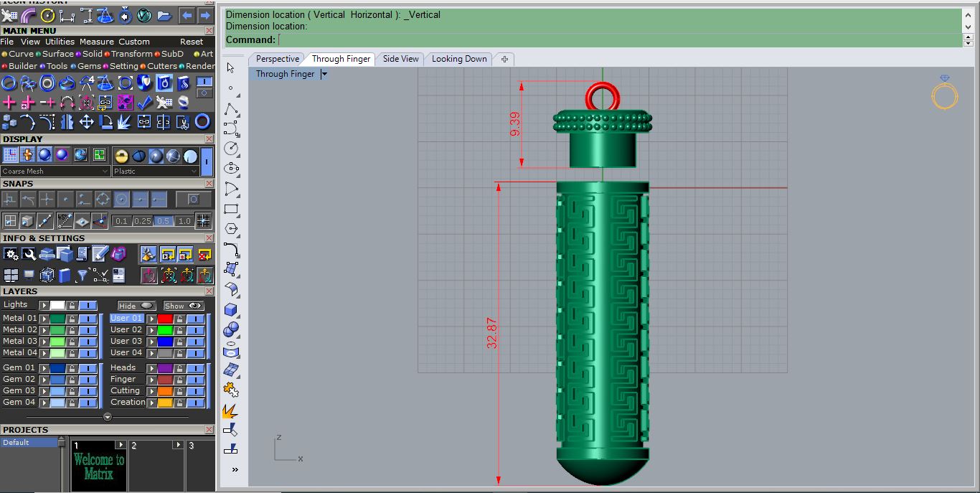Viewport: 980px width, 493px height.
Task: Toggle the lock on the Metal 01 layer
Action: [x=73, y=319]
